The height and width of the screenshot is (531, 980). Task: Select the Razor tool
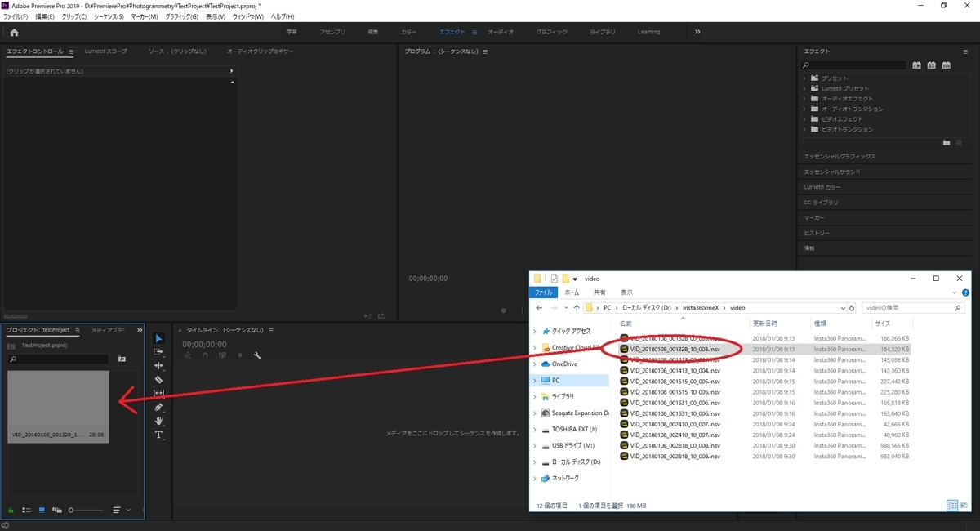click(159, 380)
